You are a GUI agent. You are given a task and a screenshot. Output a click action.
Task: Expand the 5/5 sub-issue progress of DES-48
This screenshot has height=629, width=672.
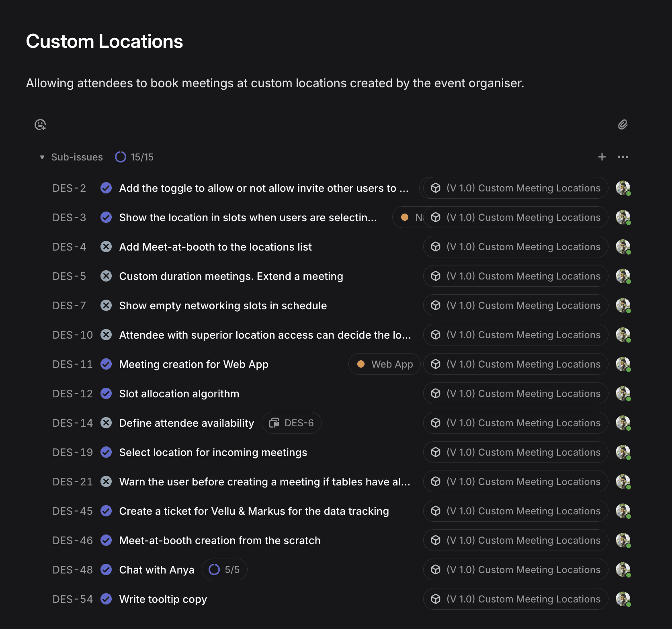(224, 569)
